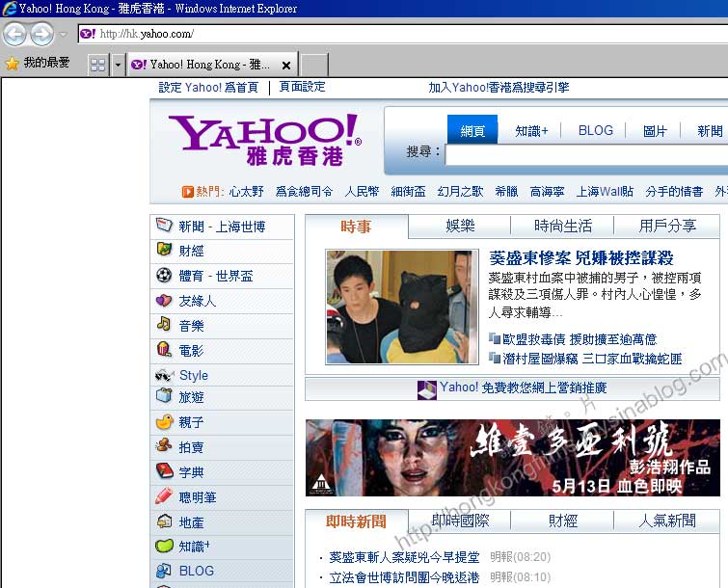Click the browser Back arrow button
728x588 pixels.
pyautogui.click(x=14, y=35)
